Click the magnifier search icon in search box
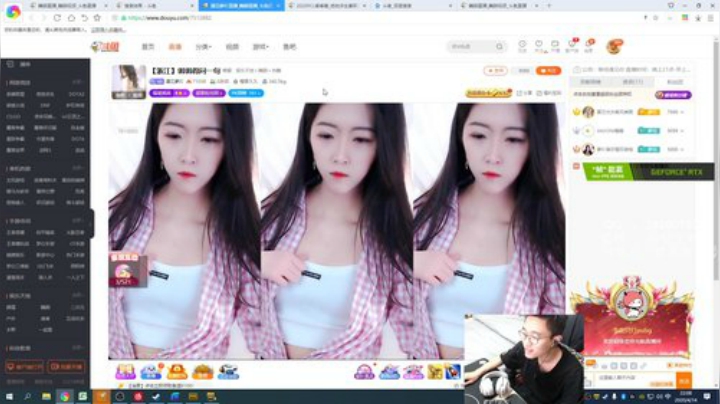720x404 pixels. [500, 46]
